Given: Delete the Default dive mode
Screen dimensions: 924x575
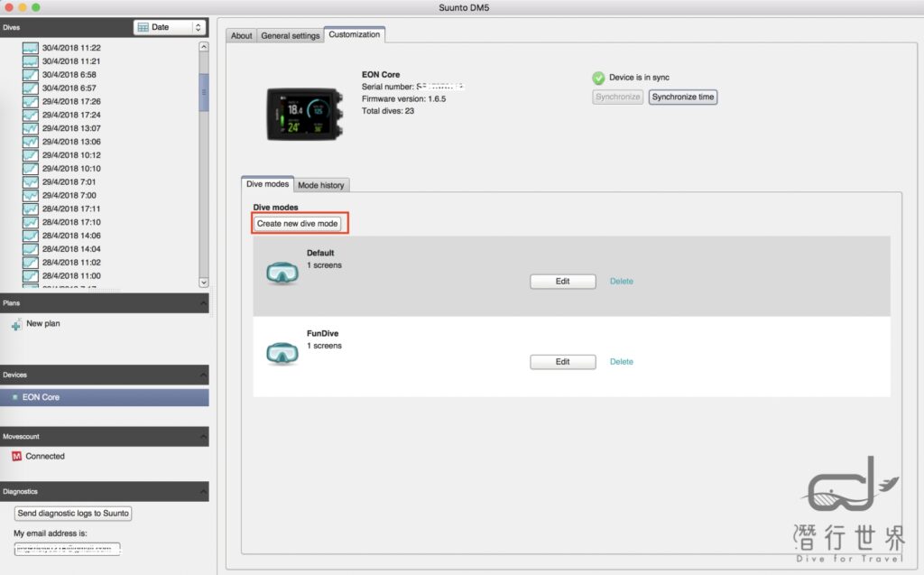Looking at the screenshot, I should coord(622,282).
